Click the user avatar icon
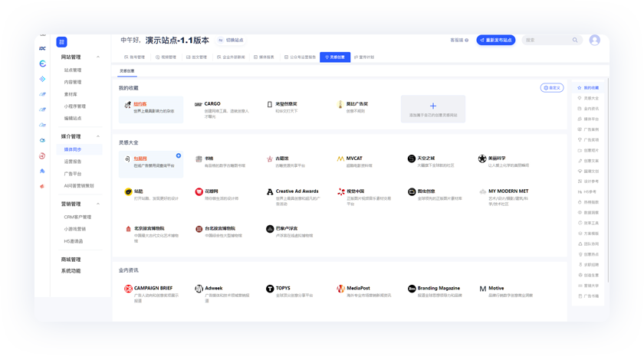The image size is (644, 356). click(594, 41)
